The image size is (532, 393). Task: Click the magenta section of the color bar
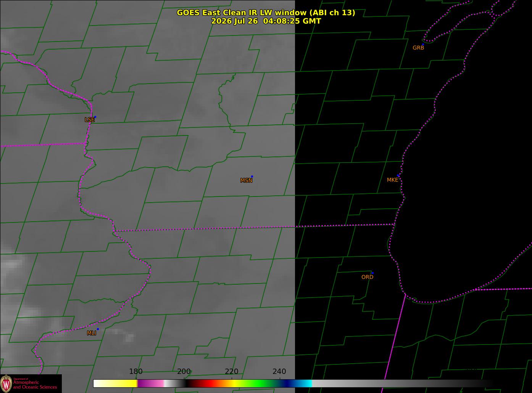coord(150,383)
